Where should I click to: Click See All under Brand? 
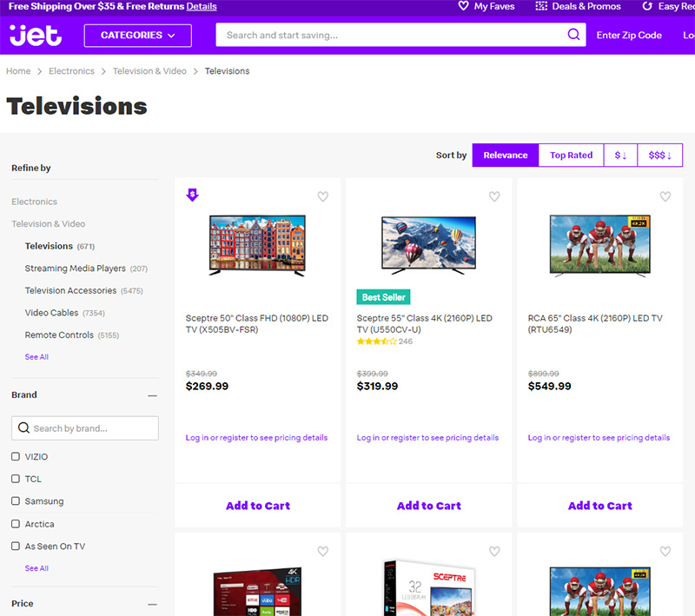(x=36, y=568)
